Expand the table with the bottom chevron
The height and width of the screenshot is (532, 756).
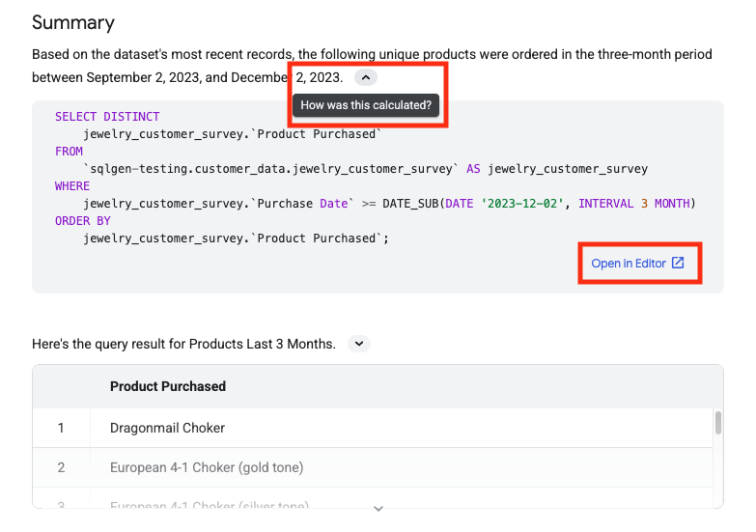[378, 508]
